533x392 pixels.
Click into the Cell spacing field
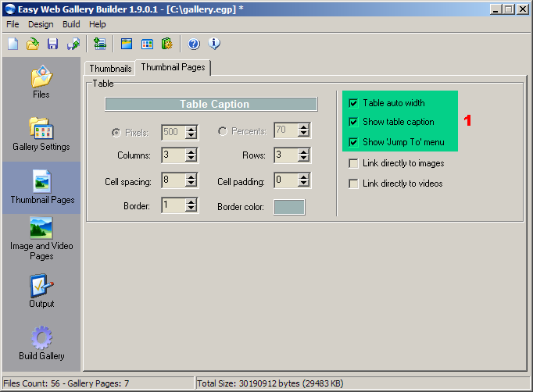pyautogui.click(x=173, y=180)
